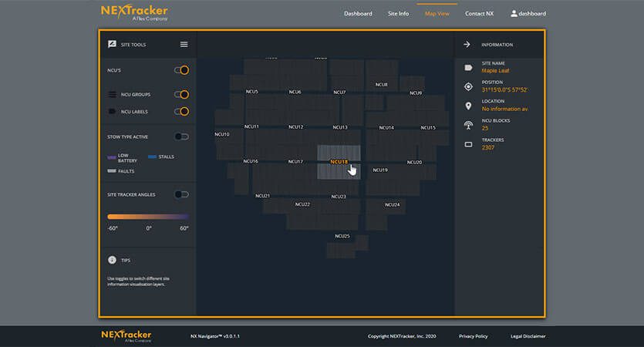Open the Contact NX nav item
Viewport: 644px width, 347px height.
[x=479, y=14]
